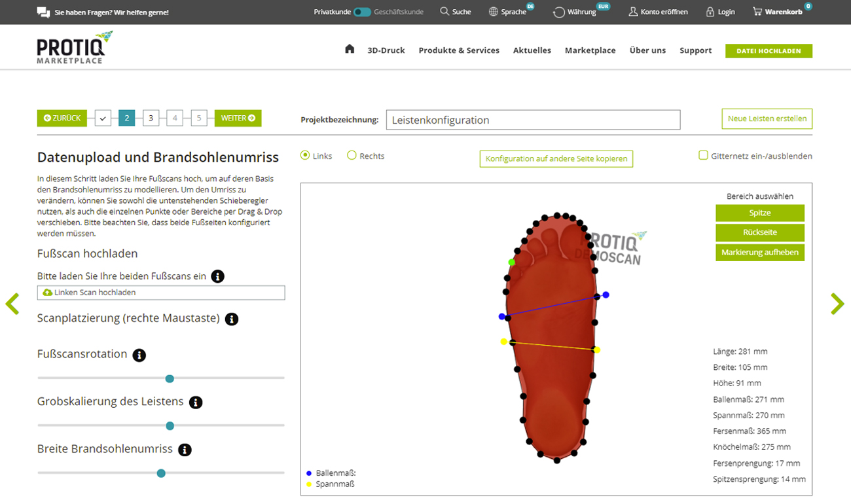Click info icon next to Fußscansrotation
The image size is (851, 504).
(139, 355)
